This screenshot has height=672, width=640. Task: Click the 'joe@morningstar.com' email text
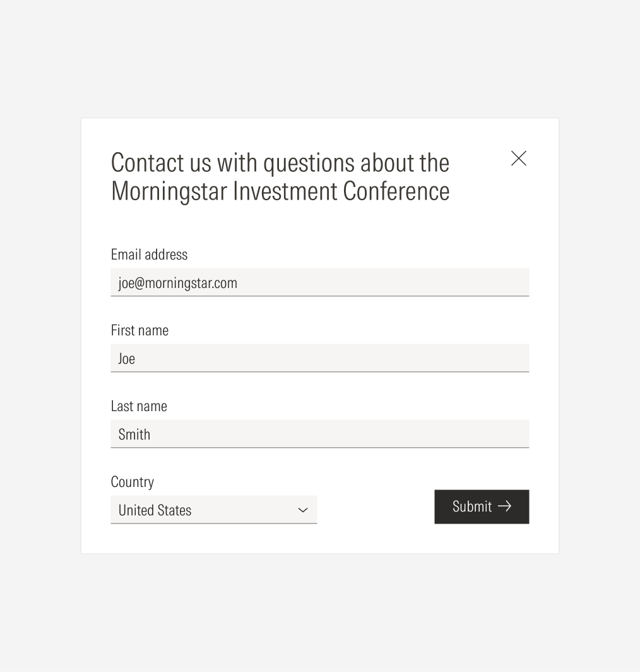pos(177,282)
